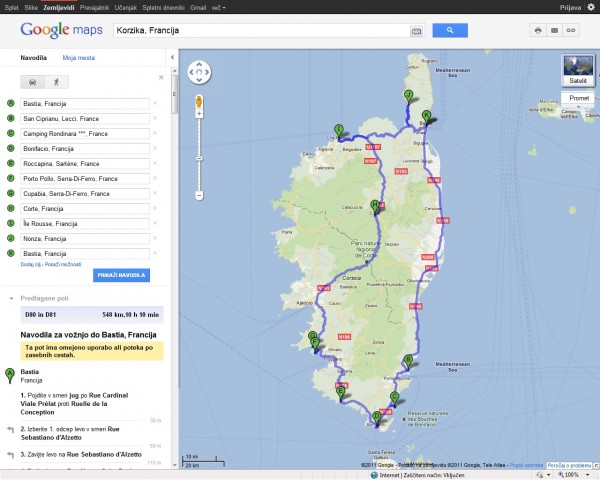Click the blue search magnifier button
The image size is (600, 480).
point(450,31)
